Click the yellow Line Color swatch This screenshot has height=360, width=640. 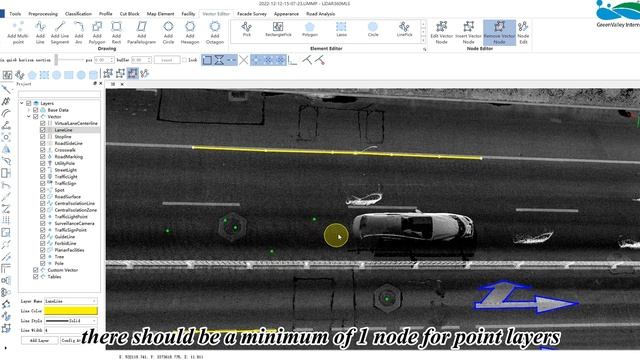(x=71, y=311)
